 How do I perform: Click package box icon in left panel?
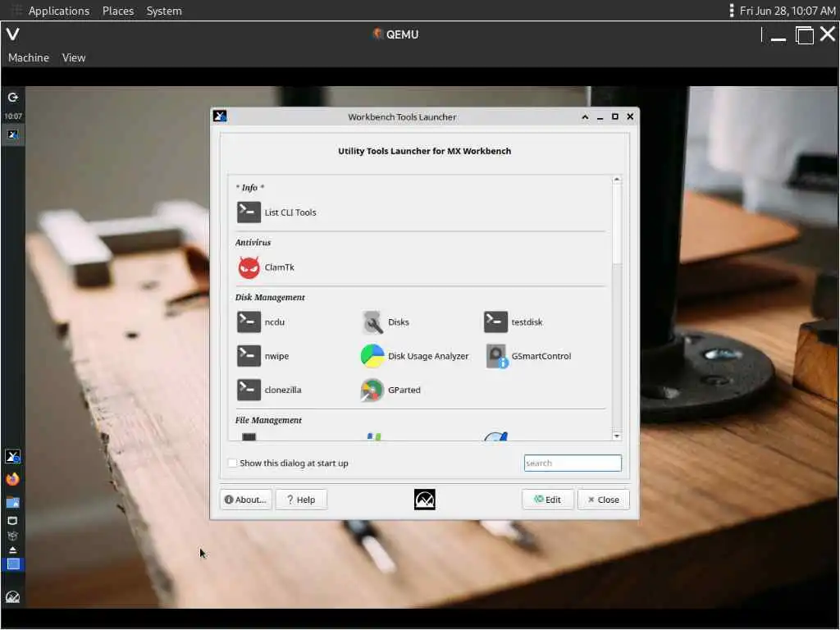[x=12, y=536]
